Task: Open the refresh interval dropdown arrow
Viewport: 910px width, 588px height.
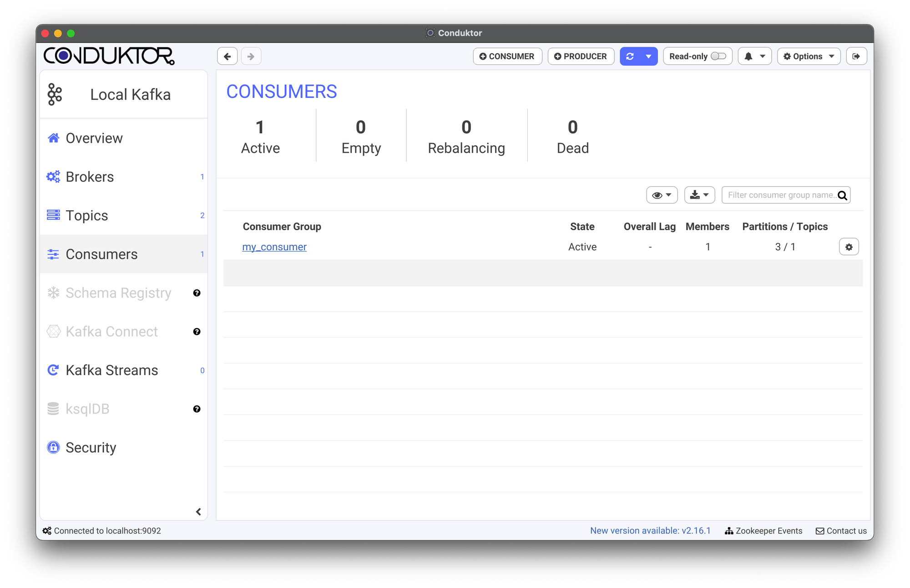Action: point(648,56)
